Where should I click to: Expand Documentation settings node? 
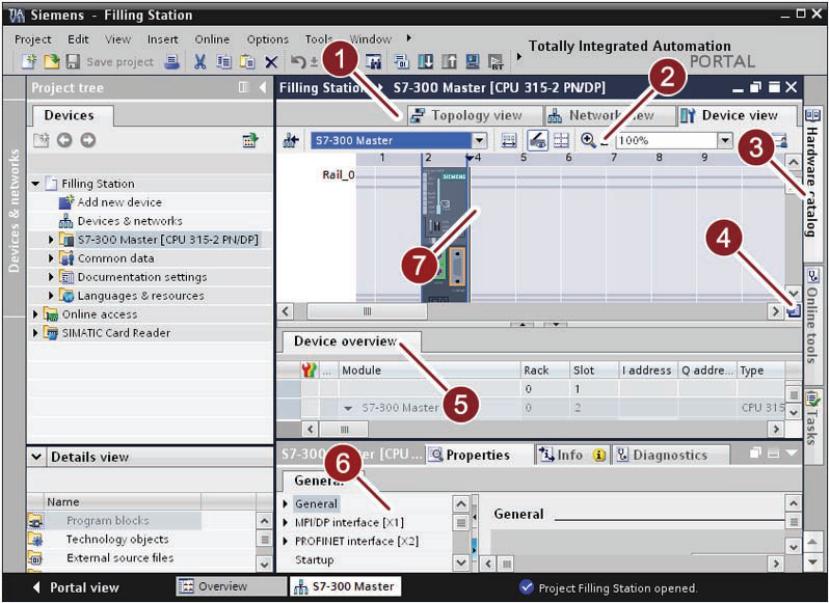51,277
